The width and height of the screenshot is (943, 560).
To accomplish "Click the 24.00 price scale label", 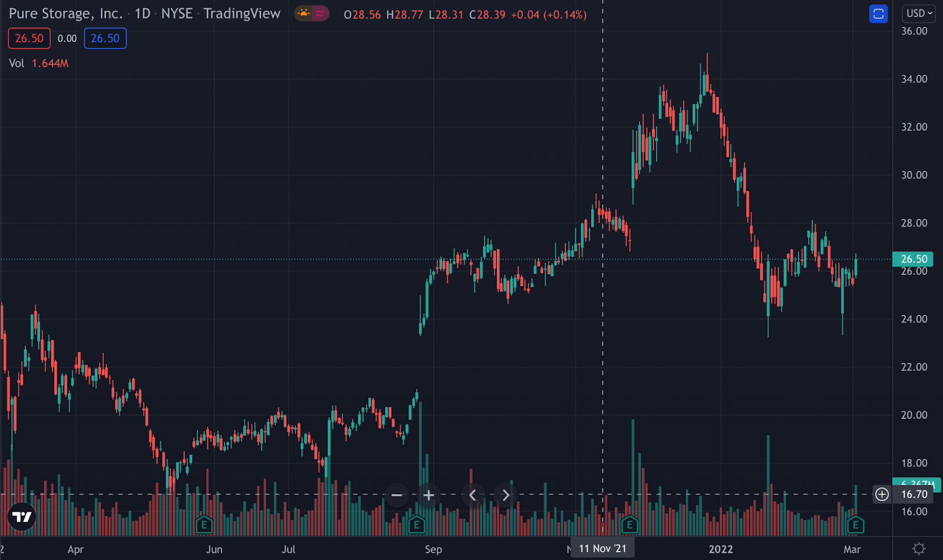I will pos(914,319).
